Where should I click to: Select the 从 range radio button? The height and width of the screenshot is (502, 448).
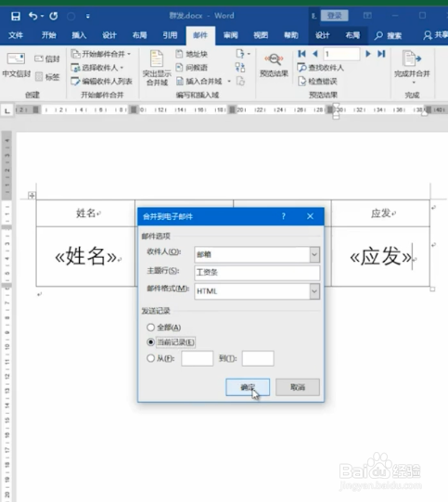click(150, 358)
